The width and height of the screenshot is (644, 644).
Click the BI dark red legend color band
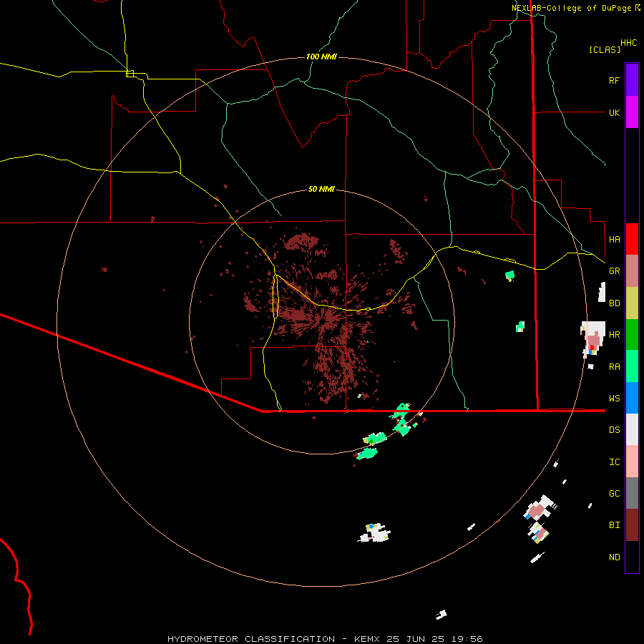[632, 525]
